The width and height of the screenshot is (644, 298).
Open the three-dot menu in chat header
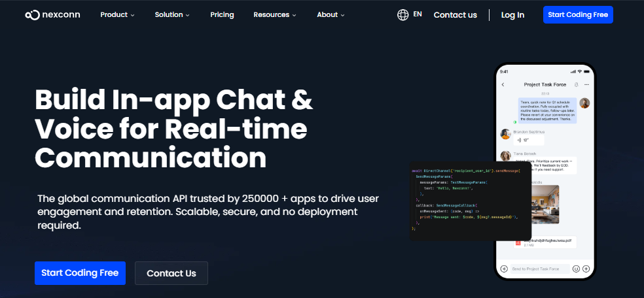pos(586,85)
